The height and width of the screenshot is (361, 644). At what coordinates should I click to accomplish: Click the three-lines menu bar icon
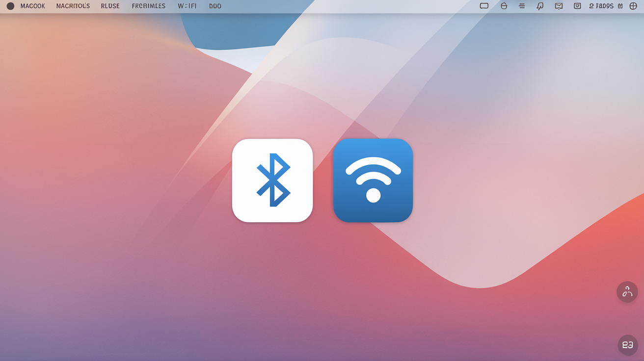(522, 6)
